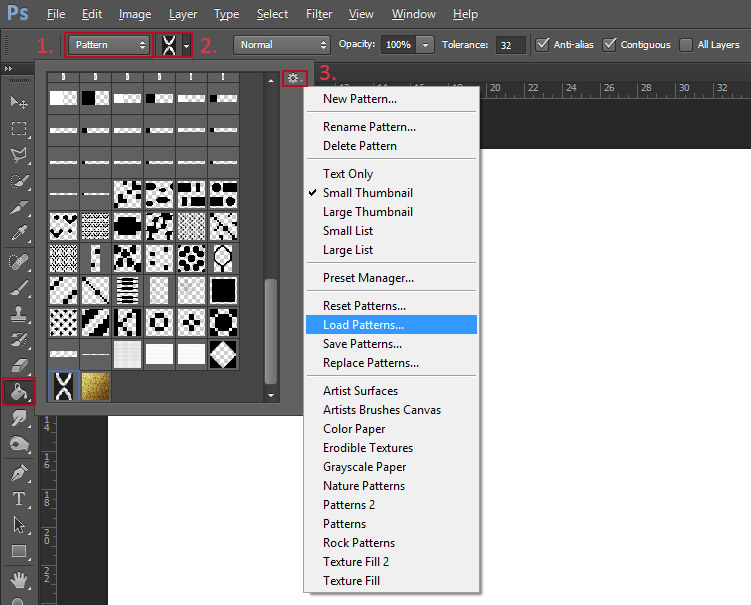
Task: Choose Preset Manager from the list
Action: pos(368,278)
